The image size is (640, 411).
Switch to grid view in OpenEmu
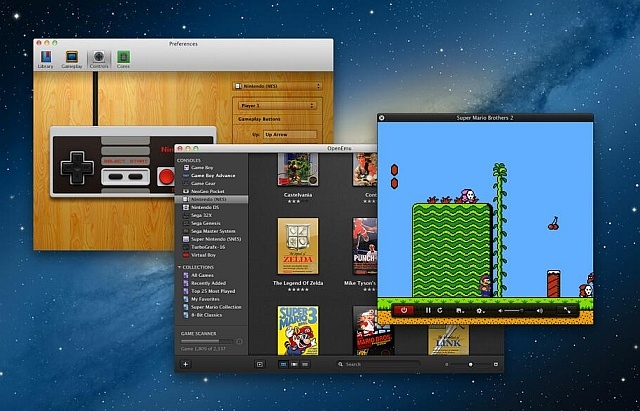[x=283, y=364]
